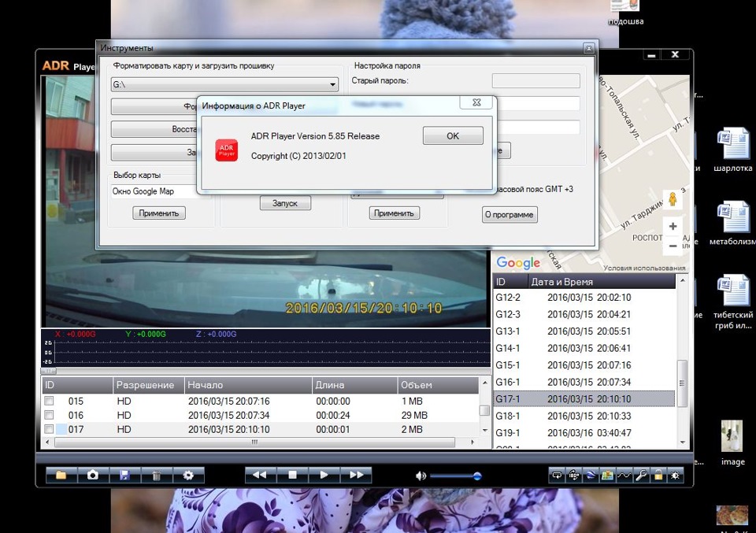Take a snapshot with the camera icon

click(92, 476)
